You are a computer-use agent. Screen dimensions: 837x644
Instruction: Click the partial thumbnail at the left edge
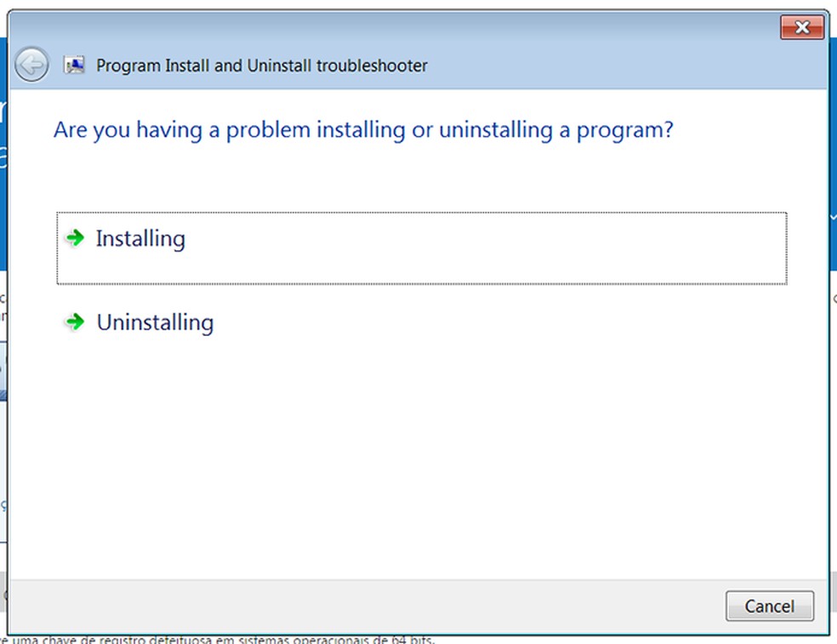[3, 371]
